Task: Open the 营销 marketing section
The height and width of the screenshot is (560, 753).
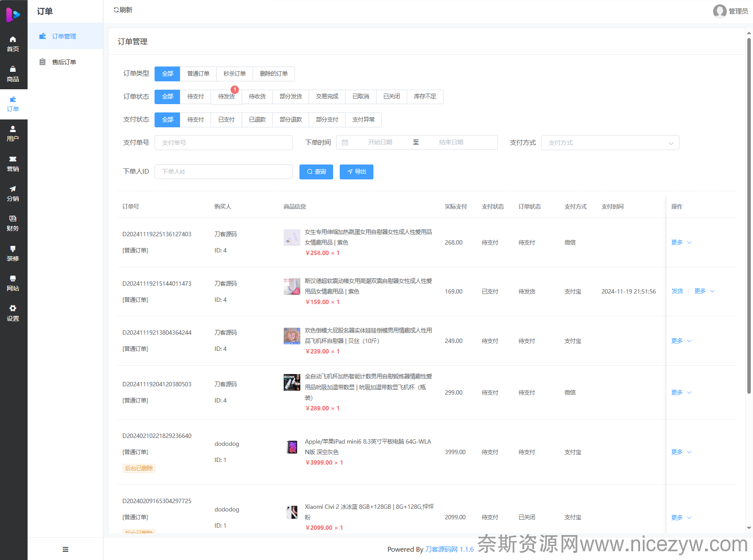Action: pyautogui.click(x=13, y=164)
